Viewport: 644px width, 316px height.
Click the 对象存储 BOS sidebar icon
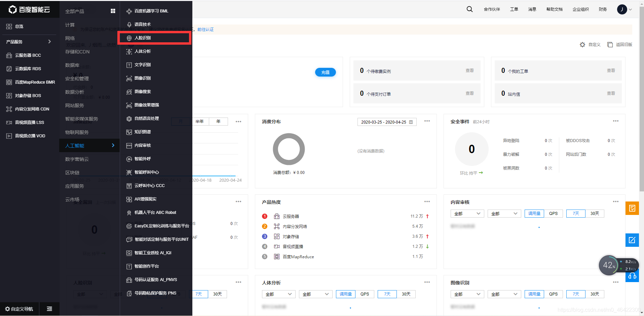point(9,96)
